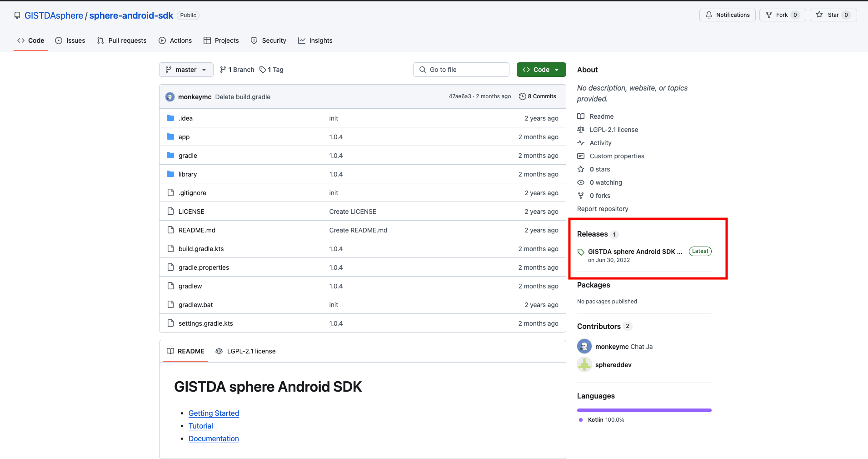Open monkeymc's avatar next to latest commit
The height and width of the screenshot is (459, 868).
(x=170, y=96)
